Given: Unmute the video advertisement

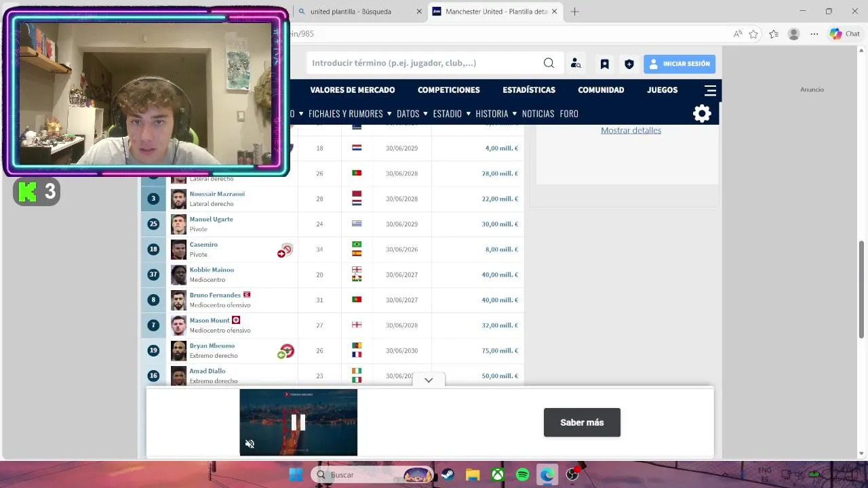Looking at the screenshot, I should 250,444.
